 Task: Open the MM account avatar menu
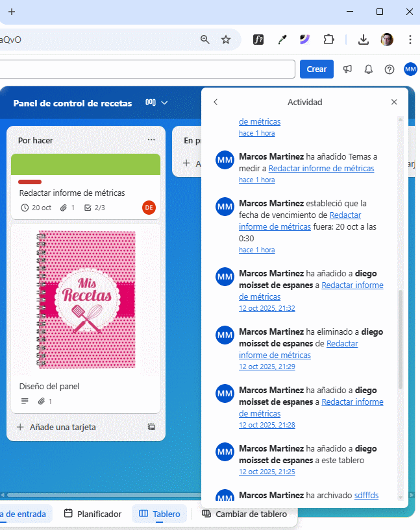click(410, 69)
